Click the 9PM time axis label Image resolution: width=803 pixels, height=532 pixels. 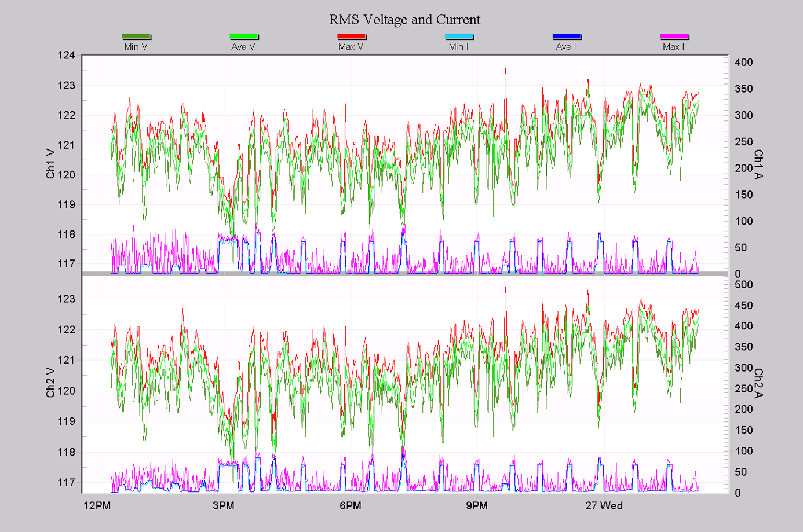476,505
